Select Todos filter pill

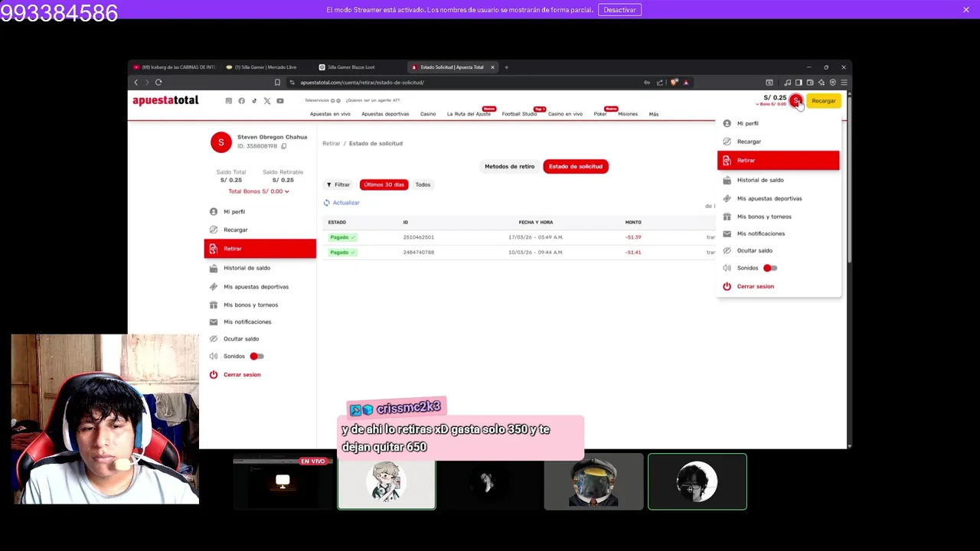pos(423,184)
